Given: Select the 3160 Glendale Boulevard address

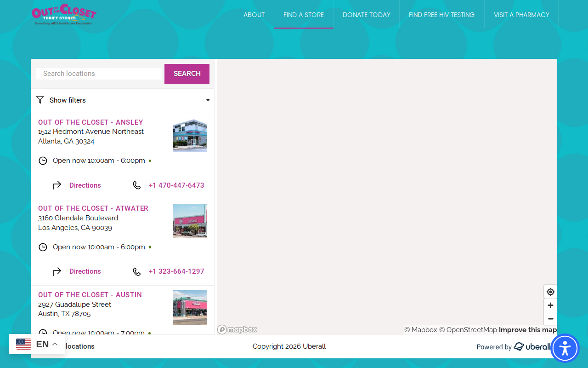Looking at the screenshot, I should coord(78,218).
